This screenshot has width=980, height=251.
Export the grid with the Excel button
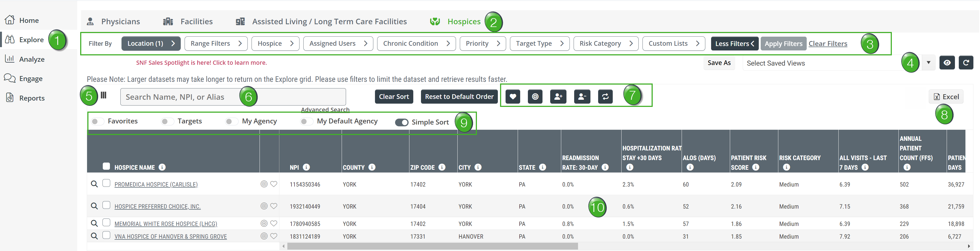coord(946,97)
